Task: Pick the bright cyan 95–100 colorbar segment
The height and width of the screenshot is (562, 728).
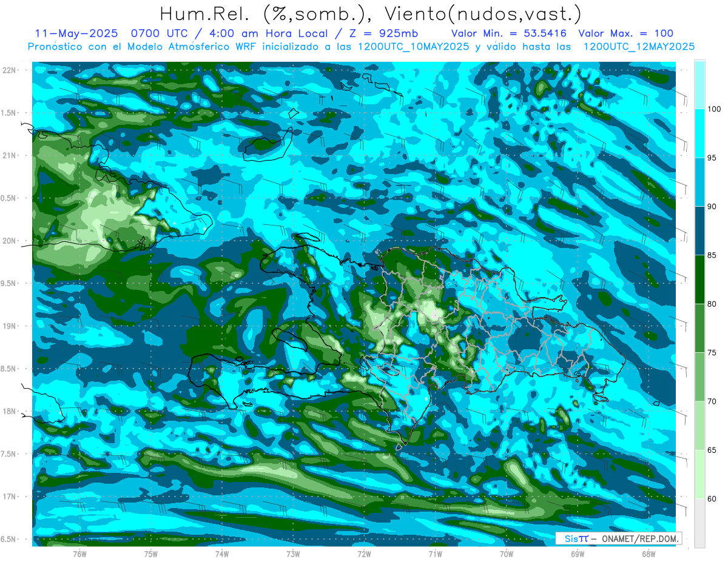Action: (x=699, y=133)
